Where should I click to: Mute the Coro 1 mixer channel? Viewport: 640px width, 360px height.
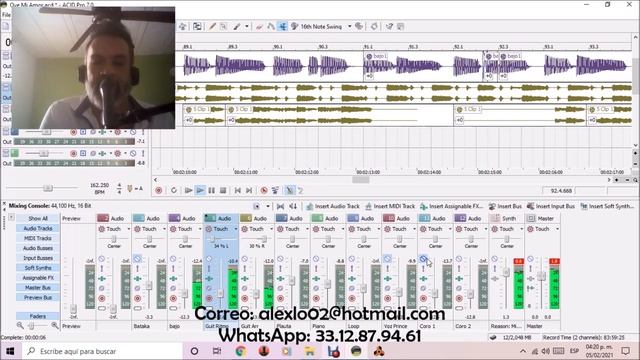(423, 259)
